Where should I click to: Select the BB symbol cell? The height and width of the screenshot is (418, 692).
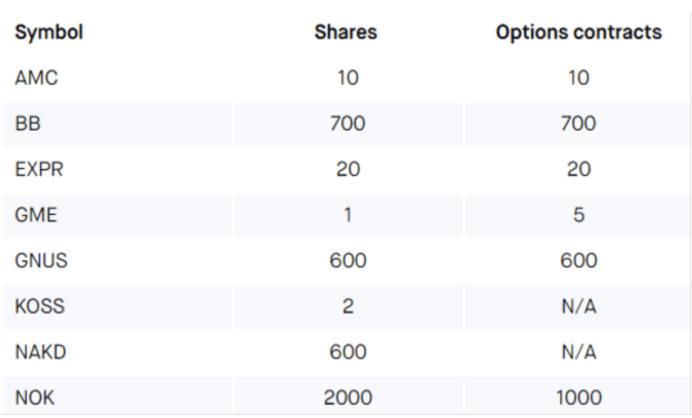pyautogui.click(x=27, y=124)
